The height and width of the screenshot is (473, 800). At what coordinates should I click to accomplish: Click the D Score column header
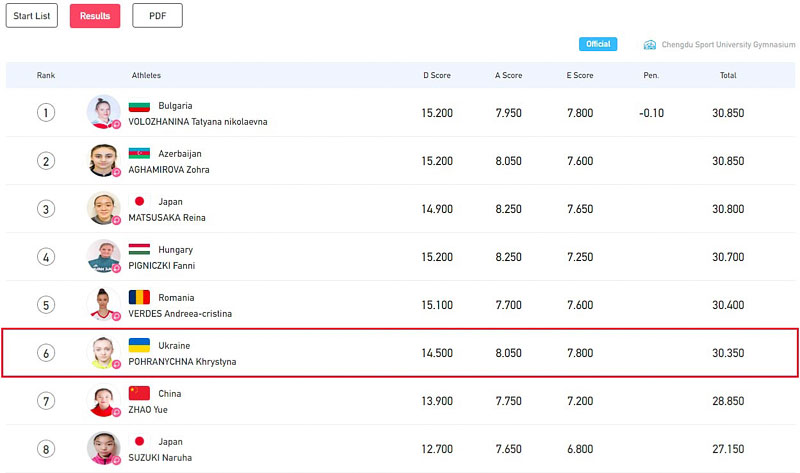pyautogui.click(x=437, y=76)
